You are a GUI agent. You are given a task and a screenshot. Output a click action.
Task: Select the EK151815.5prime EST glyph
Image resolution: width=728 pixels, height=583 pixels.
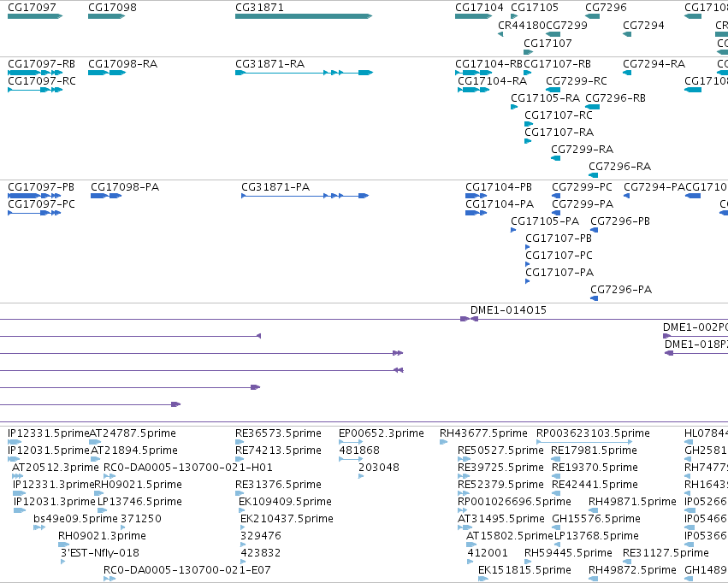[483, 579]
